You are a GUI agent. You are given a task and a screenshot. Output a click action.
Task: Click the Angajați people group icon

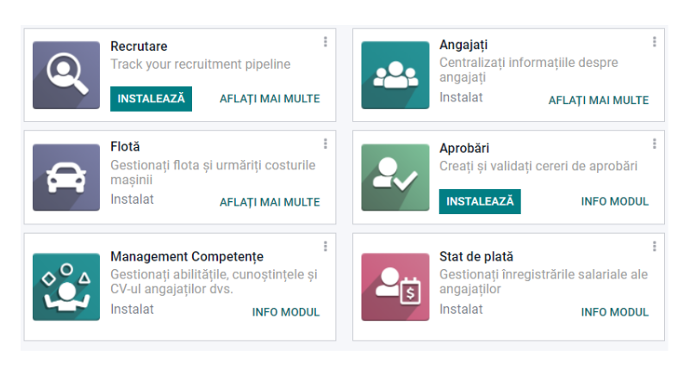tap(395, 75)
